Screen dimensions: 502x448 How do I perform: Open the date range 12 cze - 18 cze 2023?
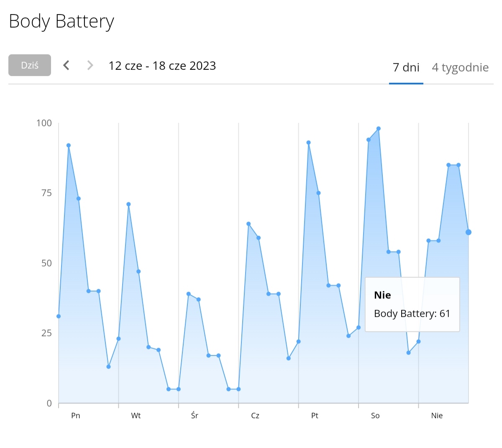coord(162,66)
